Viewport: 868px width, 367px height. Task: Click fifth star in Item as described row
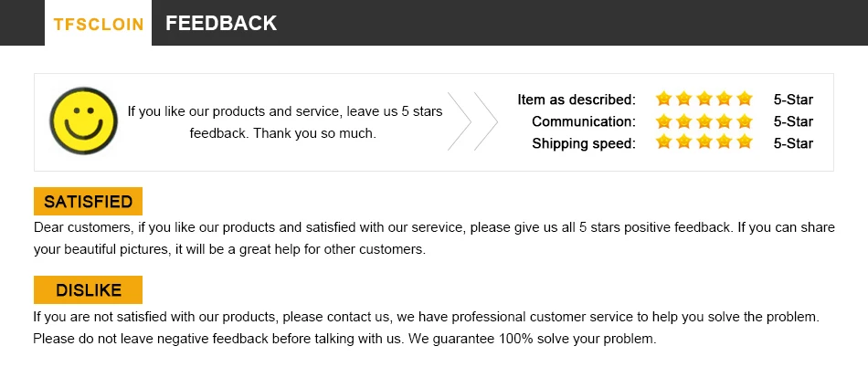pyautogui.click(x=745, y=99)
